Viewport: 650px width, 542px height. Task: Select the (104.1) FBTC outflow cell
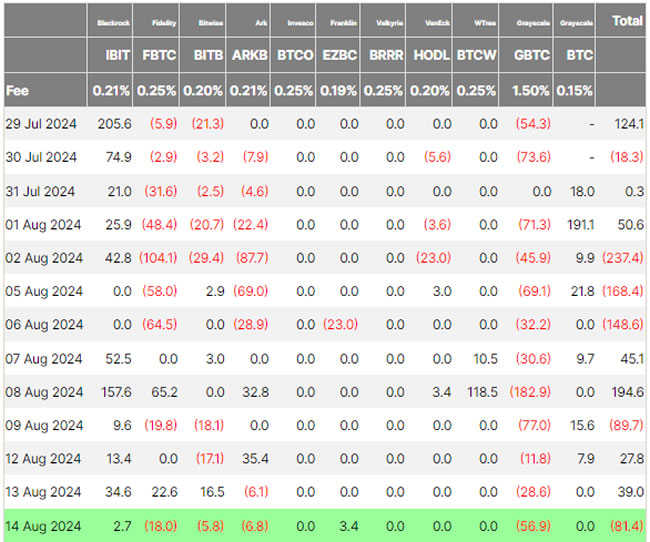pos(157,258)
